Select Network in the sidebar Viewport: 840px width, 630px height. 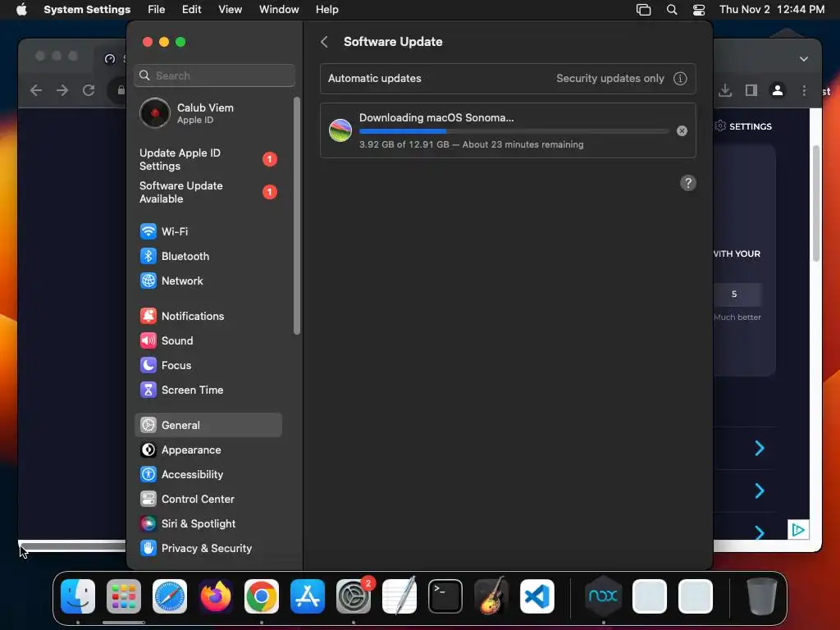(x=208, y=281)
